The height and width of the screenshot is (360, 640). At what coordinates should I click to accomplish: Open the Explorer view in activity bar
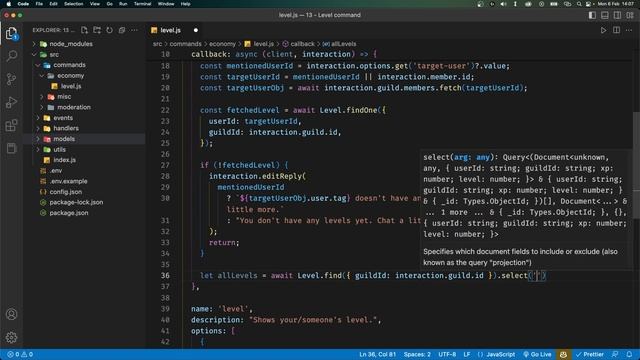11,33
